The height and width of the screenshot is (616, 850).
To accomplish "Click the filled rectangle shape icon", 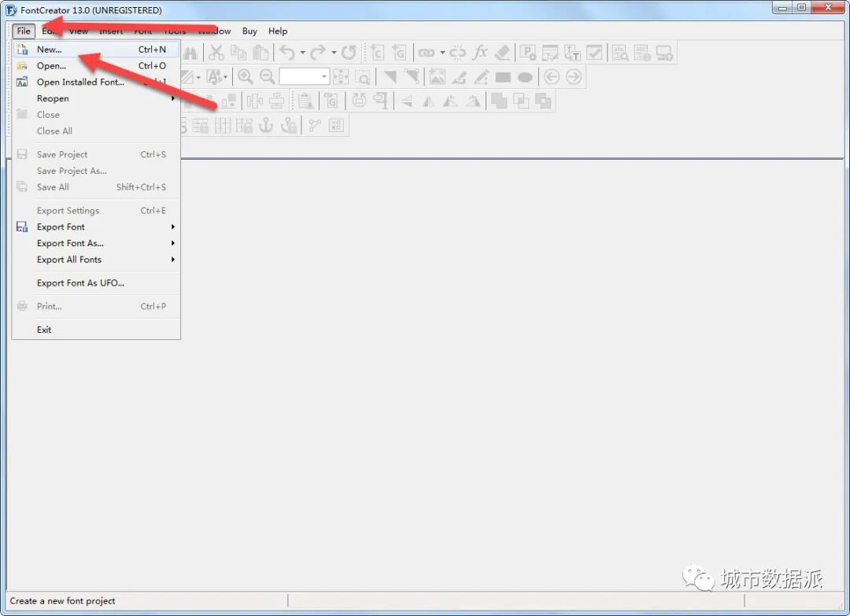I will (x=503, y=77).
